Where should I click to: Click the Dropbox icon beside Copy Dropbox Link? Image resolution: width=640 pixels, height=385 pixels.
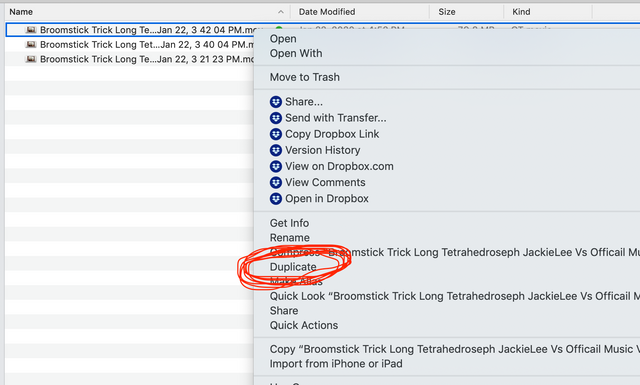pyautogui.click(x=276, y=134)
